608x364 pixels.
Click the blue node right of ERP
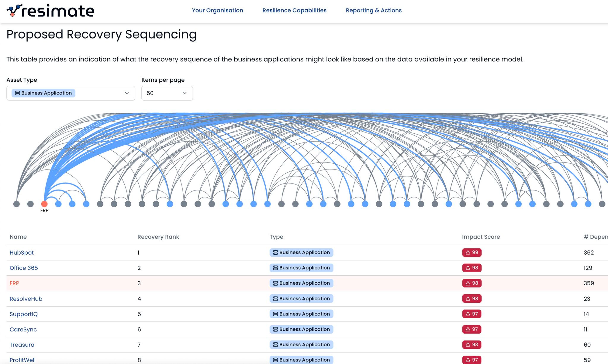coord(58,204)
